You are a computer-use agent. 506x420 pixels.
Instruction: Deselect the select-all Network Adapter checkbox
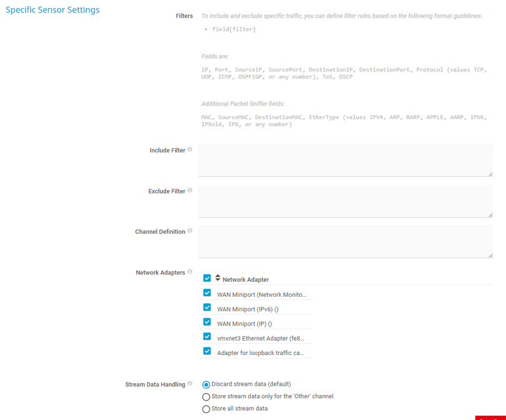point(207,277)
